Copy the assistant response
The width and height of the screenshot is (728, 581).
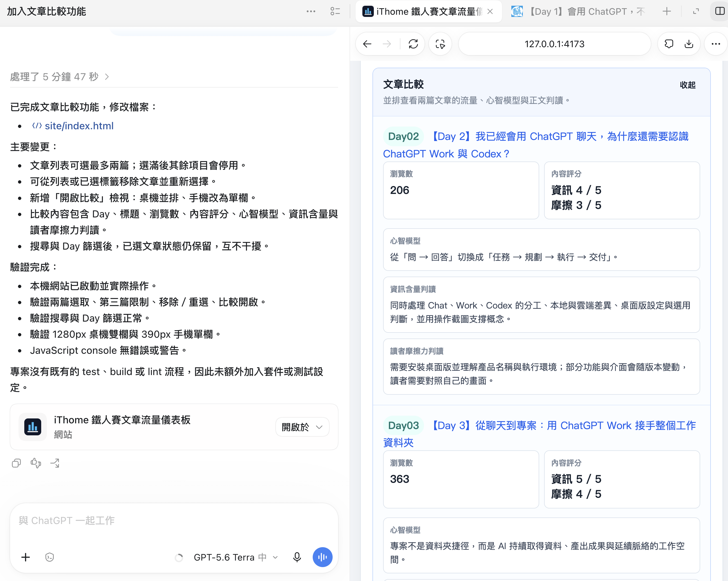[16, 463]
